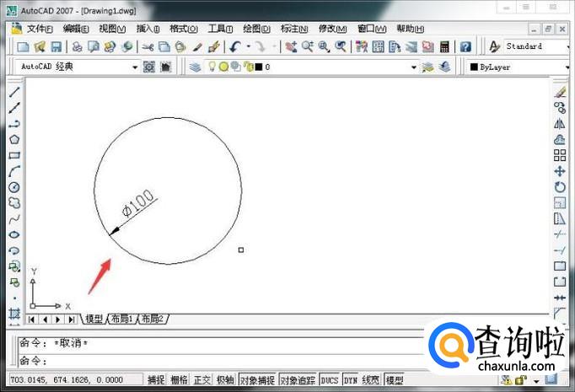Open the QuickCalc calculator icon
This screenshot has width=575, height=392.
pos(443,47)
